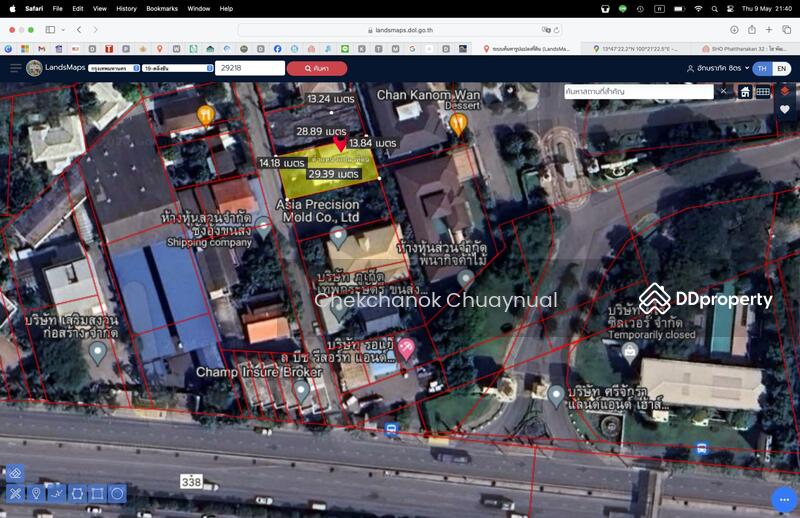
Task: Open macOS Spotlight search
Action: [714, 9]
